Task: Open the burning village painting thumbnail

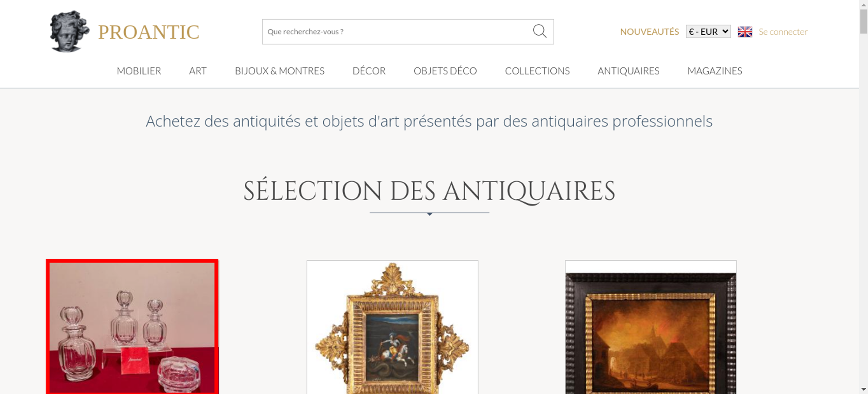Action: 651,327
